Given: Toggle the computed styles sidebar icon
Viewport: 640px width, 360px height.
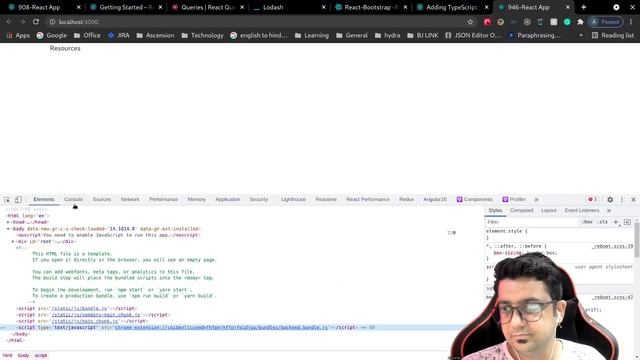Looking at the screenshot, I should (x=627, y=222).
